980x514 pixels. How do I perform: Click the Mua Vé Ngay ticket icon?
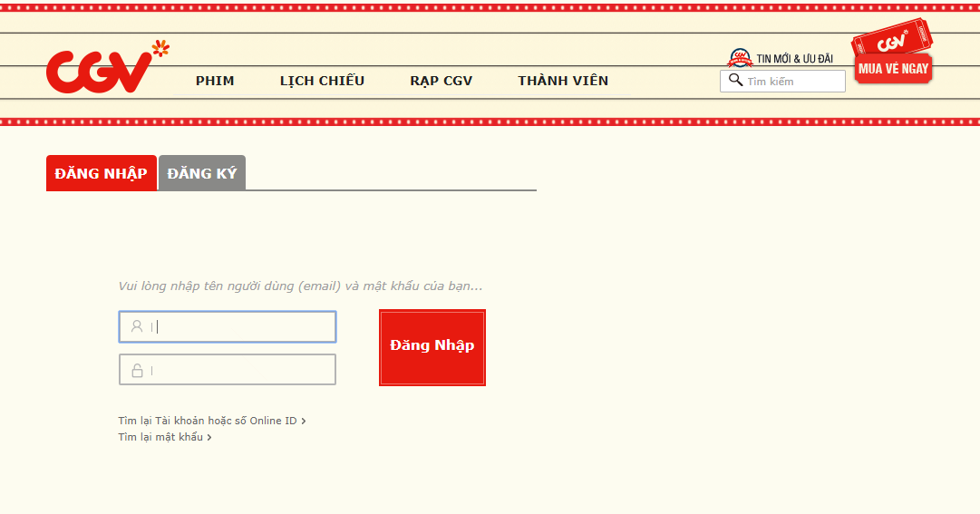892,54
